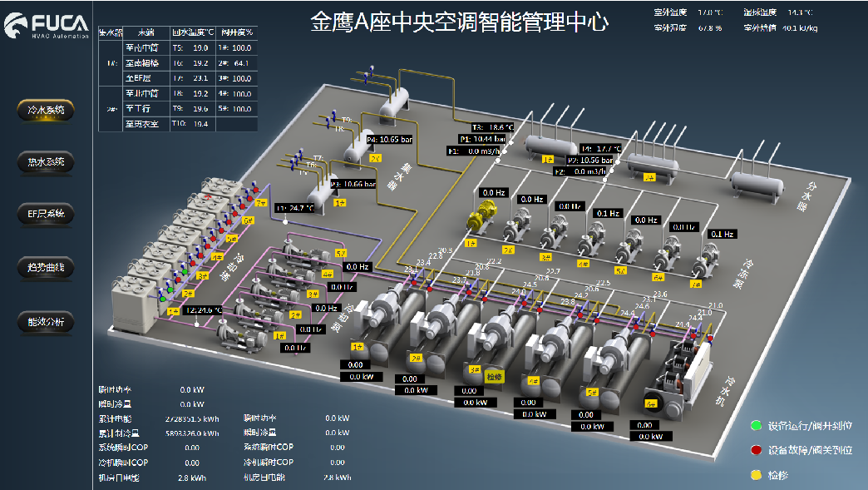Open the EF层系统 view
Viewport: 868px width, 490px height.
(x=46, y=214)
